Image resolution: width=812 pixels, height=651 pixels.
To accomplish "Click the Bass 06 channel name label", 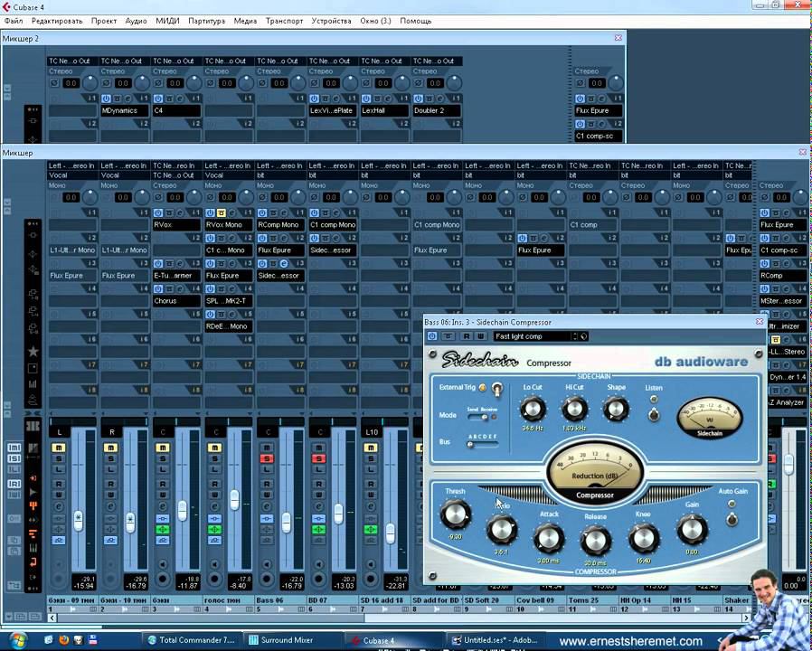I will coord(280,600).
